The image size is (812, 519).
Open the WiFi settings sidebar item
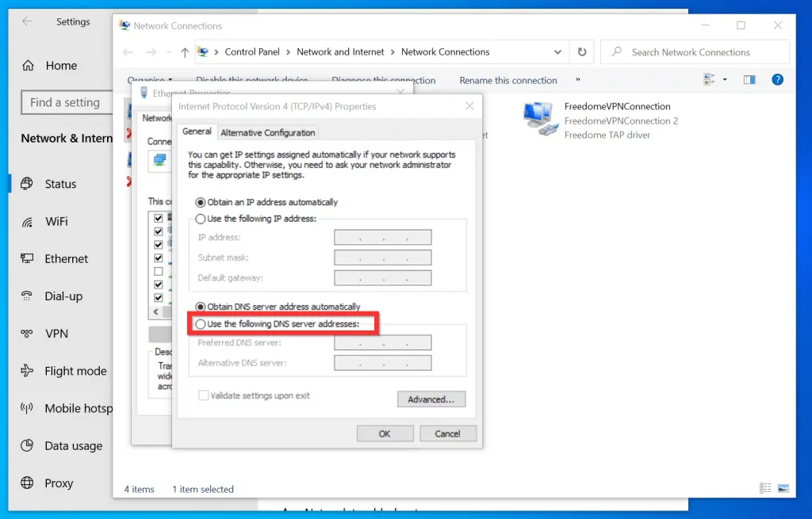click(56, 222)
